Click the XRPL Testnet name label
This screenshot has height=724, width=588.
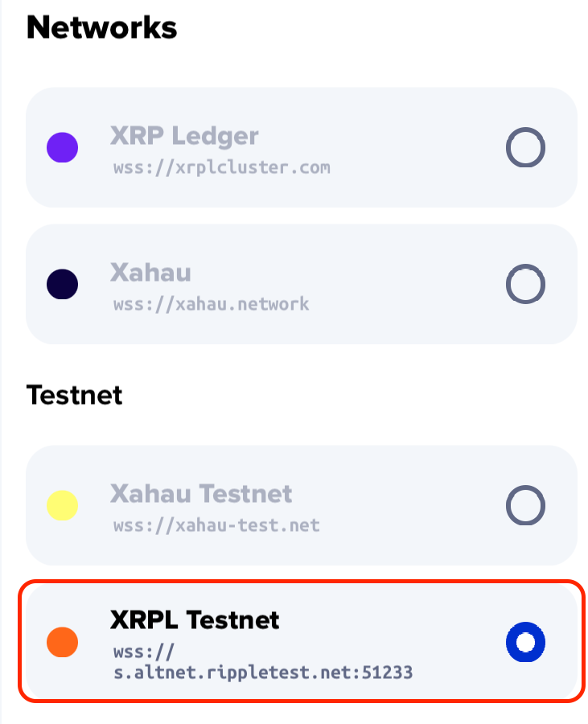pyautogui.click(x=195, y=619)
